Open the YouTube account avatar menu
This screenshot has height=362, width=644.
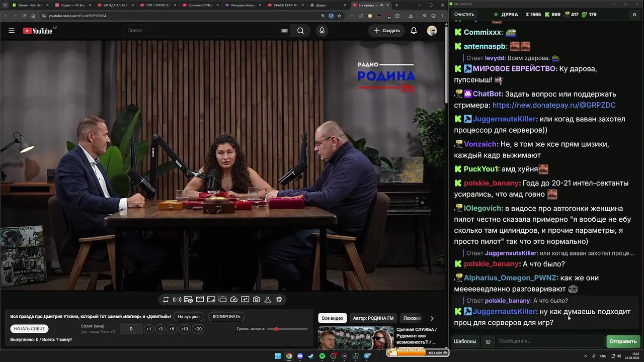[432, 31]
